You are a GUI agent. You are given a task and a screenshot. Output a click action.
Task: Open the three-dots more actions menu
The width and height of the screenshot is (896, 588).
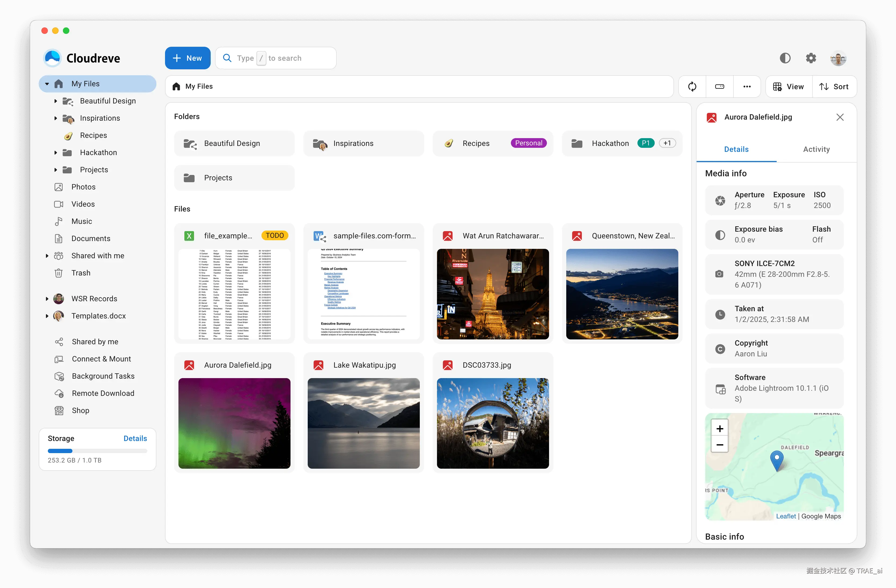coord(747,87)
